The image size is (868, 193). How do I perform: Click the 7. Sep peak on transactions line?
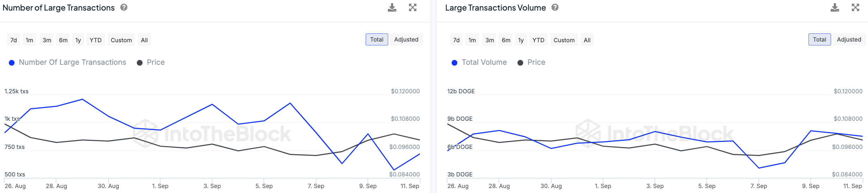[290, 103]
